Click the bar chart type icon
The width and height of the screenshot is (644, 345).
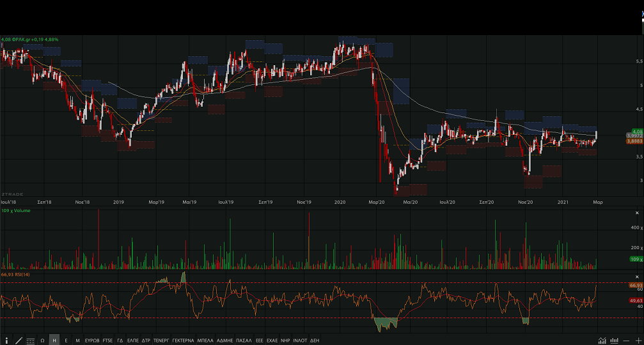coord(615,341)
